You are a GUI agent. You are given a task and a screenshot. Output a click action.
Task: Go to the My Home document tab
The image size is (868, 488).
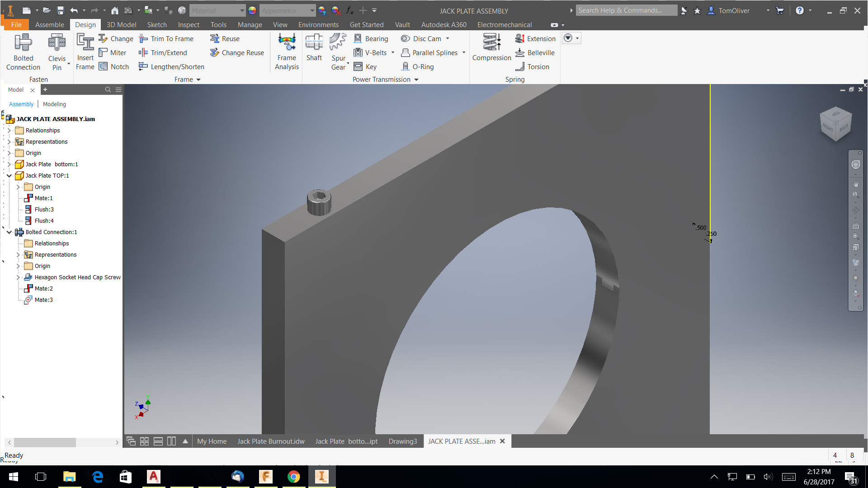pyautogui.click(x=212, y=441)
